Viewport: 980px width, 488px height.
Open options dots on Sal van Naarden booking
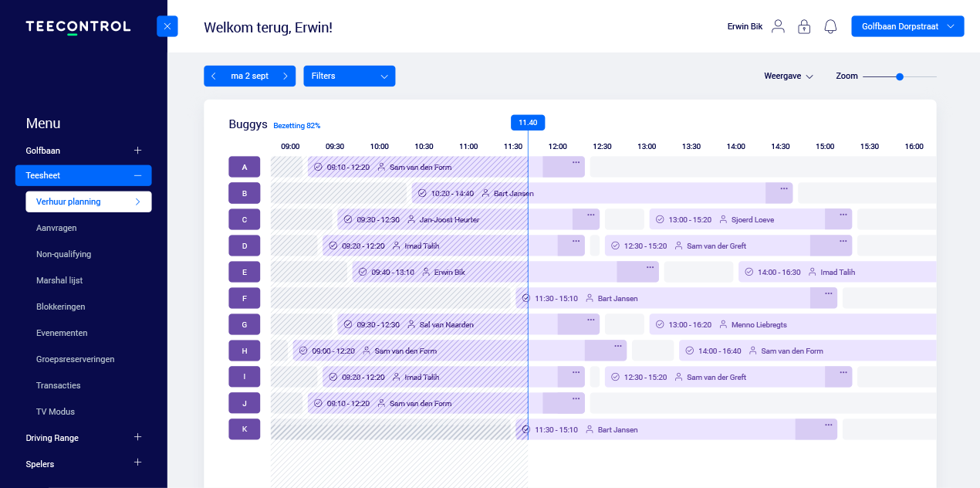click(x=590, y=320)
